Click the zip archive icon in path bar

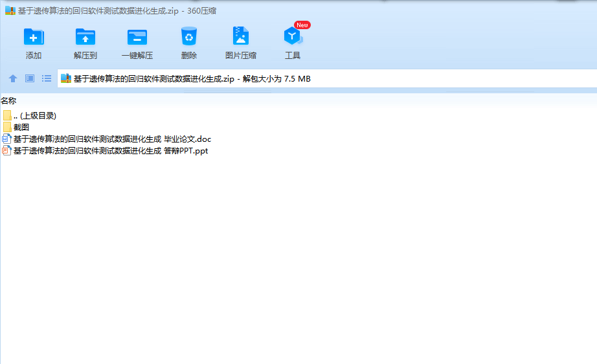66,78
